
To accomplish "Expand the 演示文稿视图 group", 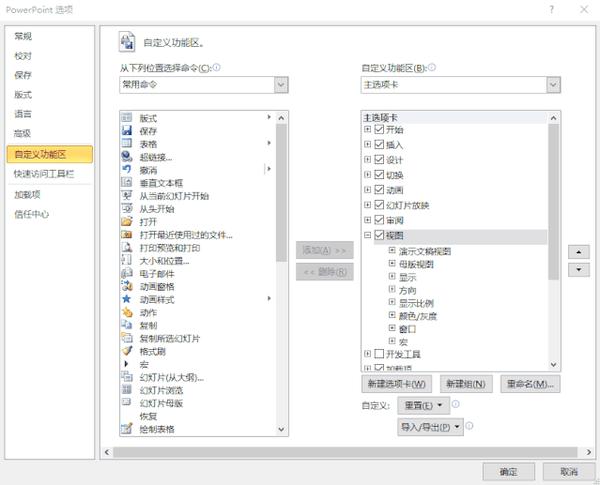I will [392, 250].
